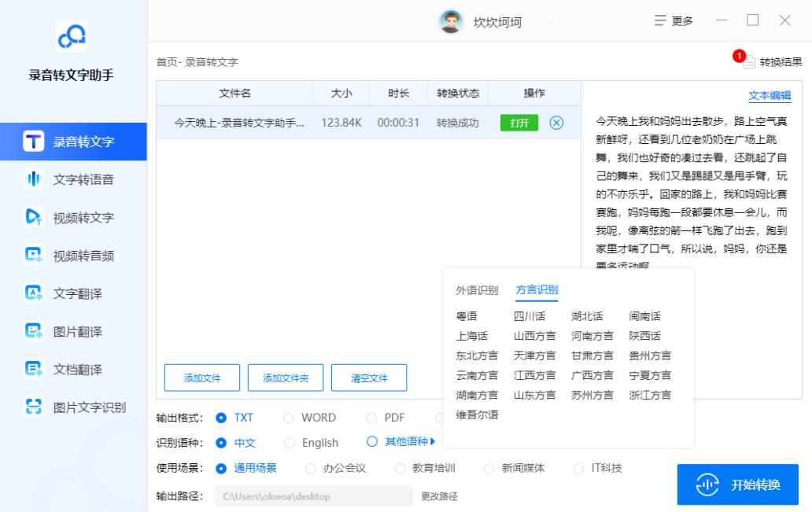812x512 pixels.
Task: Open the 更多 menu in title bar
Action: pos(674,21)
